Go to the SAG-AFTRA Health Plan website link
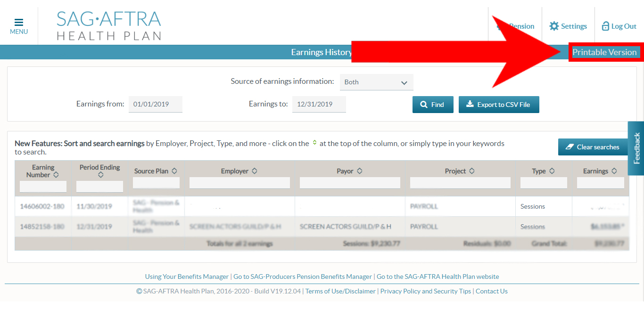The image size is (644, 309). click(x=438, y=276)
